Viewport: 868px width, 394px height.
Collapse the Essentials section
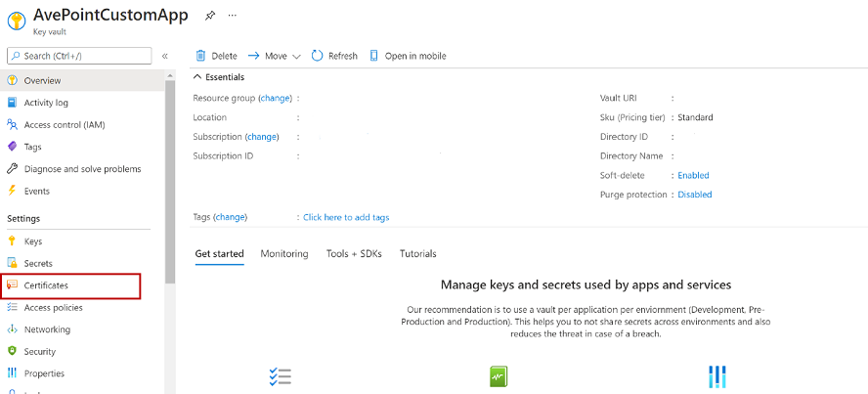[x=196, y=77]
